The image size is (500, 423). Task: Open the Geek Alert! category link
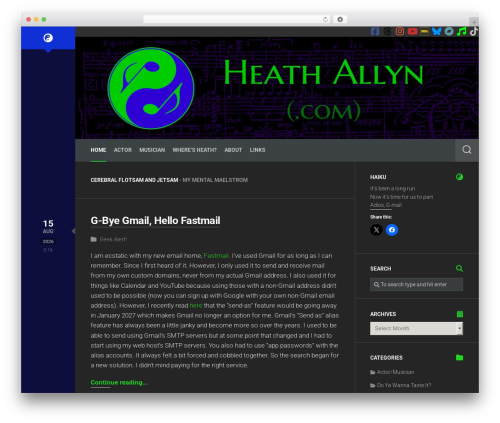(x=113, y=239)
